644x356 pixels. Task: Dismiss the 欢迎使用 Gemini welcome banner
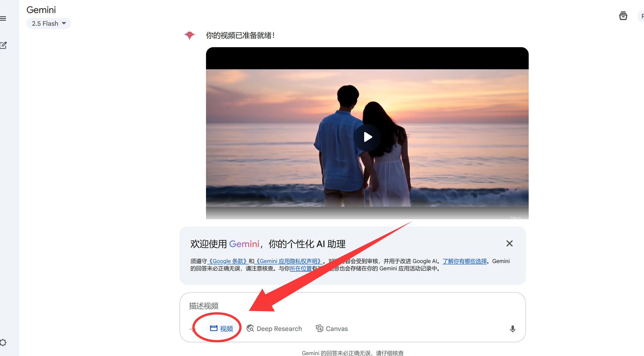pyautogui.click(x=509, y=243)
